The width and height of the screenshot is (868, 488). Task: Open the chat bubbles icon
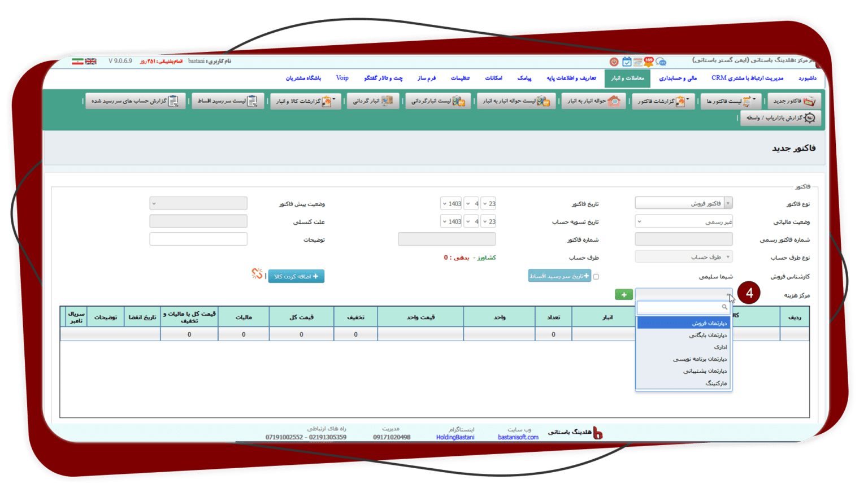pos(661,62)
